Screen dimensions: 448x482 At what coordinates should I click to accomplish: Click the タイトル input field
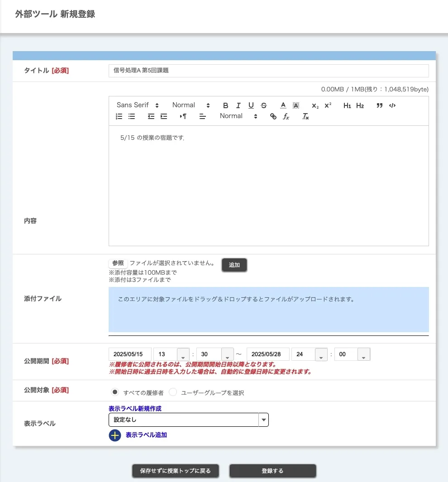point(268,71)
